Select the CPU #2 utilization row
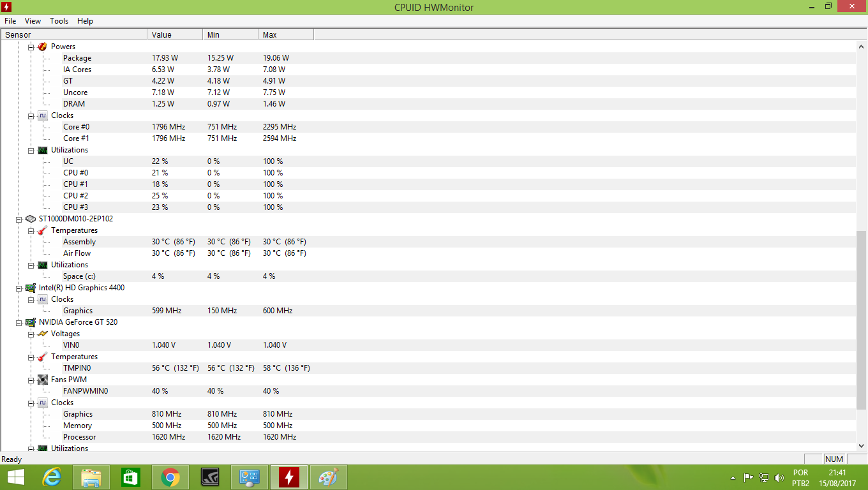Viewport: 868px width, 490px height. [428, 196]
